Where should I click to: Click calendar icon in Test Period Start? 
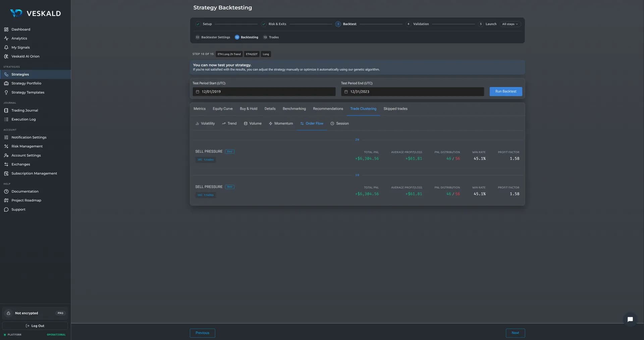pos(198,92)
